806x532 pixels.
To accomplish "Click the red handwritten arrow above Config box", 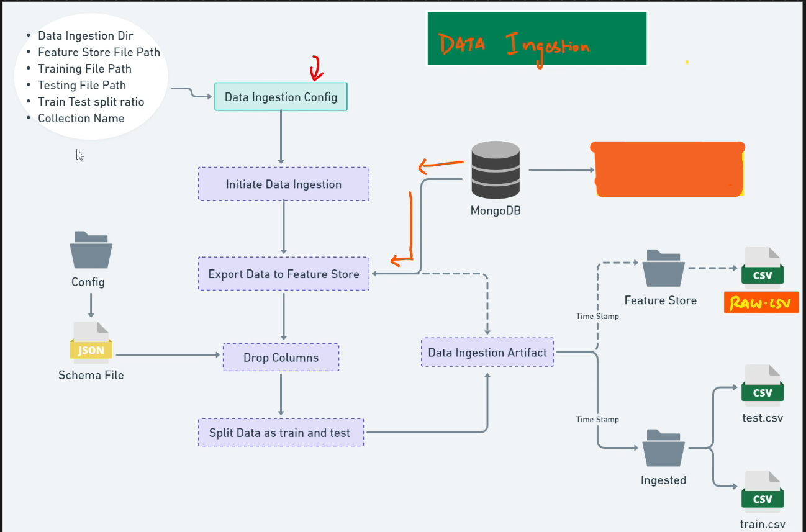I will (x=317, y=68).
